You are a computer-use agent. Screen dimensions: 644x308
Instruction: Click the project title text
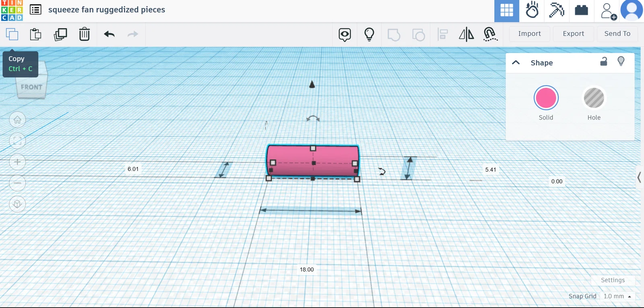tap(107, 10)
